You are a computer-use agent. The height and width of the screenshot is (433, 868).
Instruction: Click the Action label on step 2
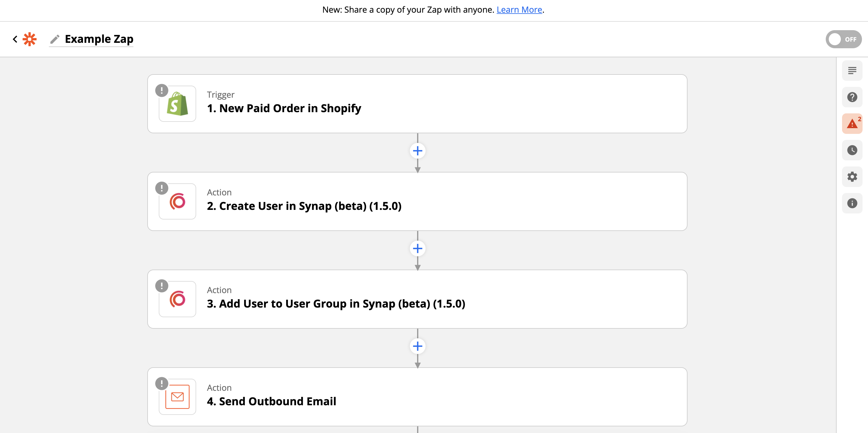(x=219, y=192)
